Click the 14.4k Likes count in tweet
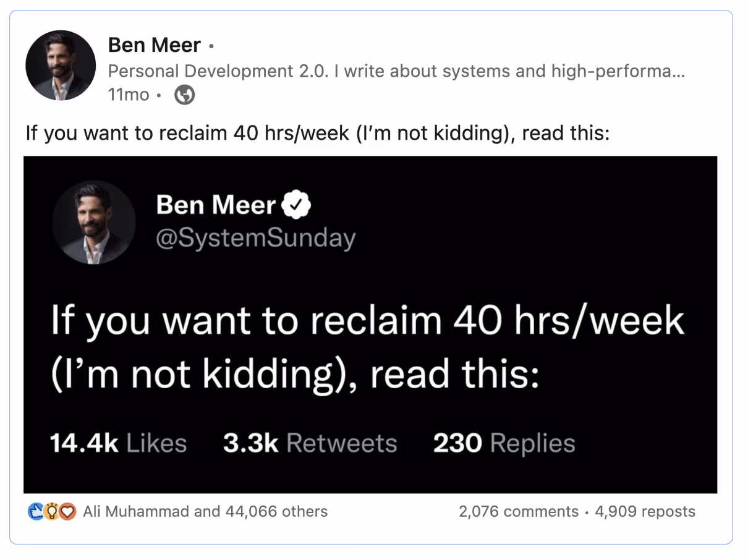748x560 pixels. pyautogui.click(x=118, y=443)
